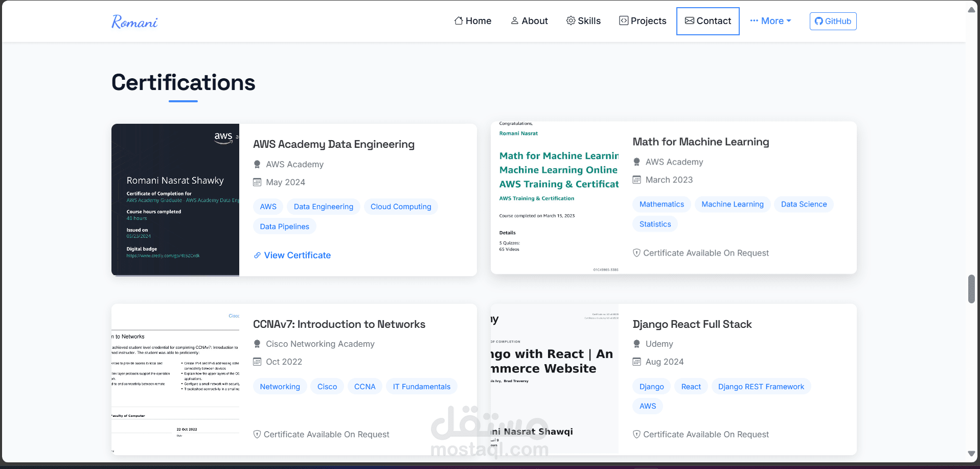Click the gear icon beside Skills

tap(571, 20)
